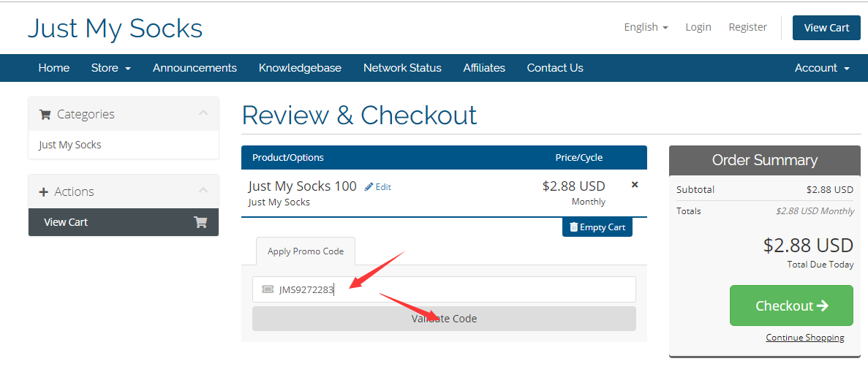Click the Home menu item
The image size is (868, 391).
coord(54,68)
